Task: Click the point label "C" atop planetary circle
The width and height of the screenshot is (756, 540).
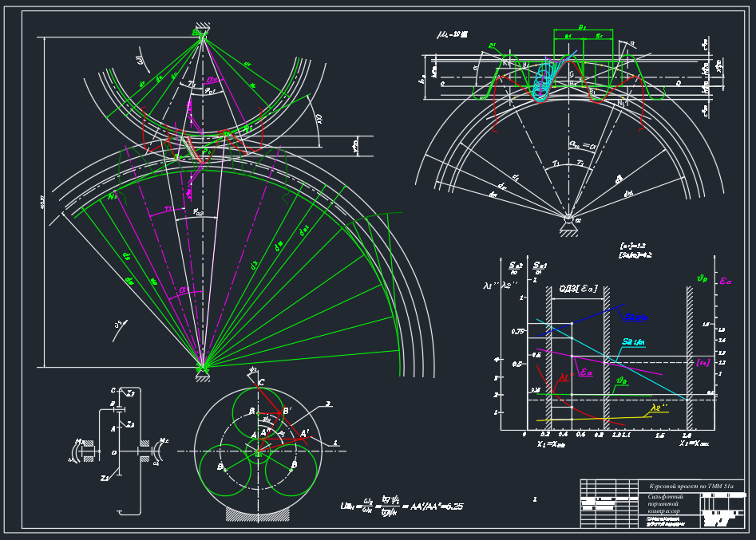Action: [261, 383]
